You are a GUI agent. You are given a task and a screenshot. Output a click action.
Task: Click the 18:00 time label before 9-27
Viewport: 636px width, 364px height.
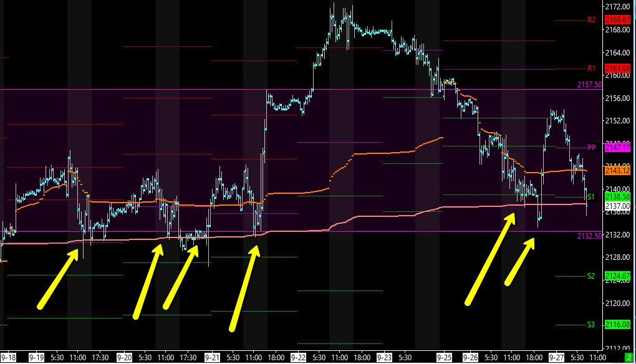click(534, 358)
